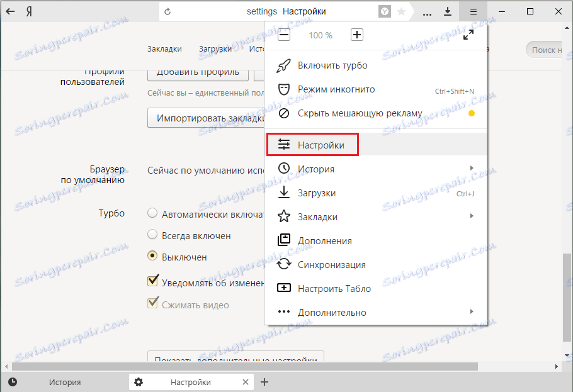The image size is (573, 392).
Task: Bookmark the page via the star icon
Action: (x=400, y=11)
